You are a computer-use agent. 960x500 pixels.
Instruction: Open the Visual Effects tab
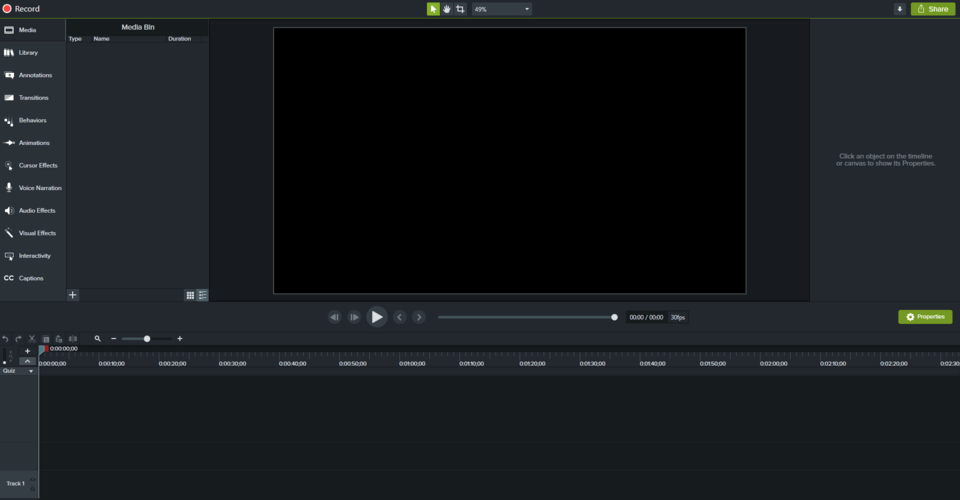coord(37,233)
